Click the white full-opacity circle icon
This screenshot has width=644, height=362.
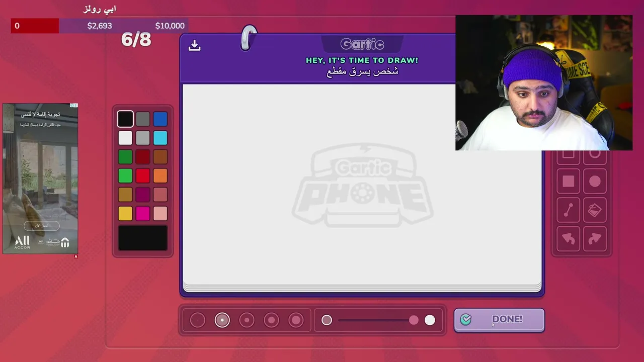point(430,320)
